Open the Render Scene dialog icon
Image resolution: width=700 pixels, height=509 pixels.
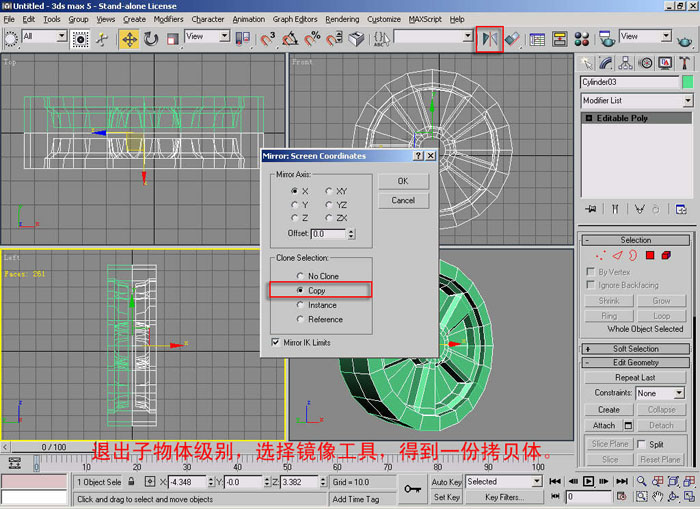pos(607,39)
